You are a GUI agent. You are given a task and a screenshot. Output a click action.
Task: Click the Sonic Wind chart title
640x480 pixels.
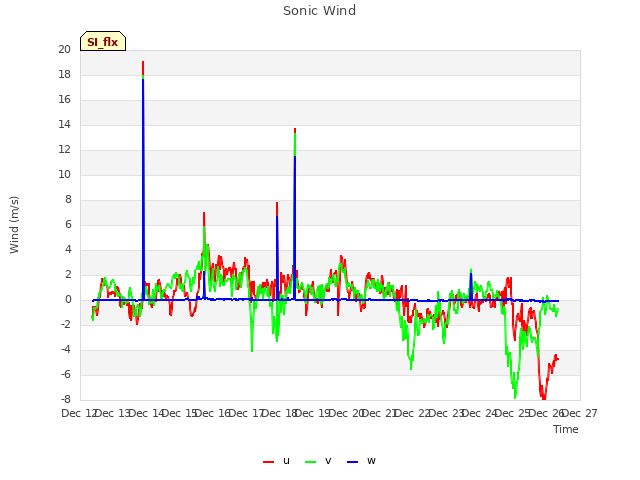click(320, 11)
